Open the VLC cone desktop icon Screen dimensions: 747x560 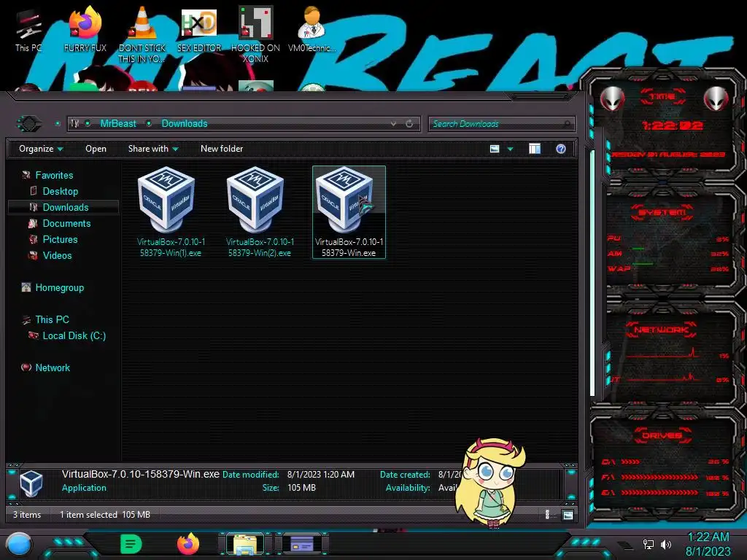coord(142,34)
